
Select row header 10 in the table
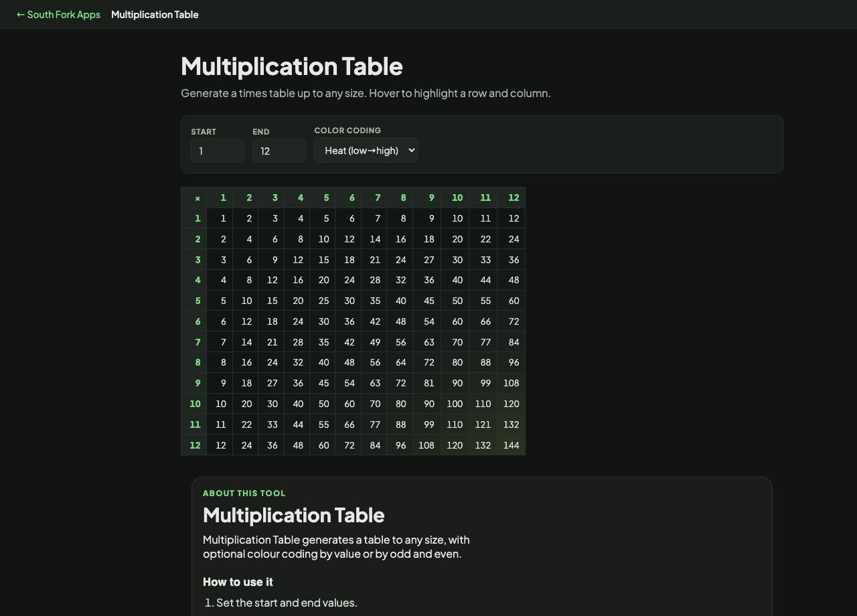194,404
